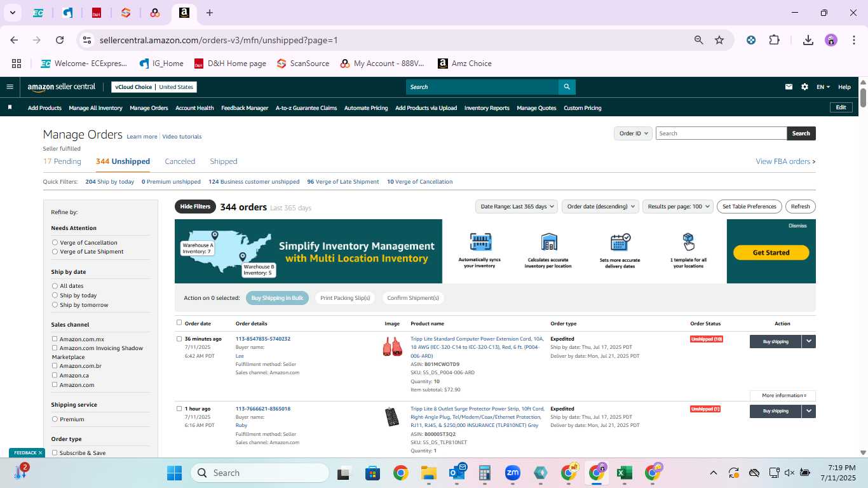Reload the page with the refresh icon
The width and height of the screenshot is (868, 488).
[x=60, y=40]
